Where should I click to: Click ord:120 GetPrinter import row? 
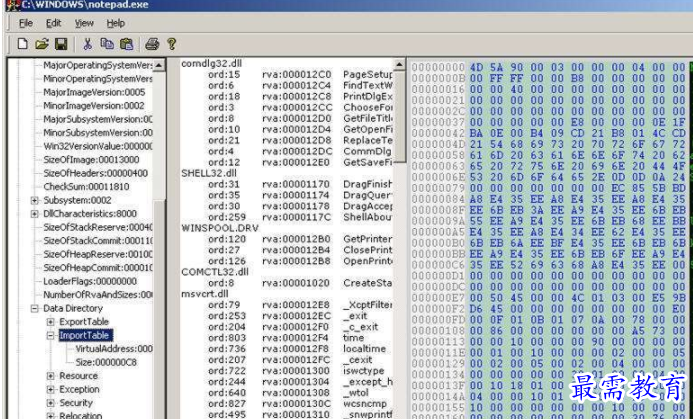pyautogui.click(x=300, y=239)
